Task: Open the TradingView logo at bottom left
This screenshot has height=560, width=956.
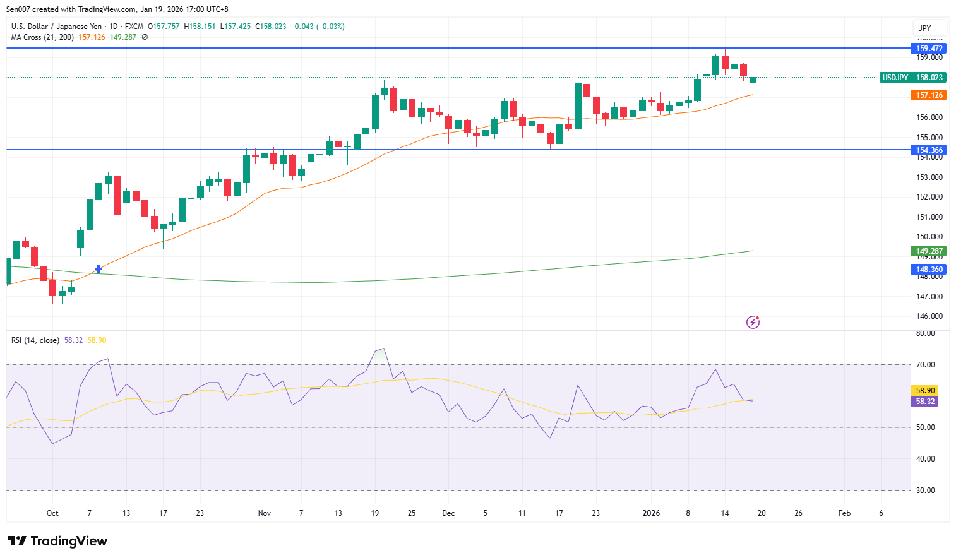Action: click(x=57, y=541)
